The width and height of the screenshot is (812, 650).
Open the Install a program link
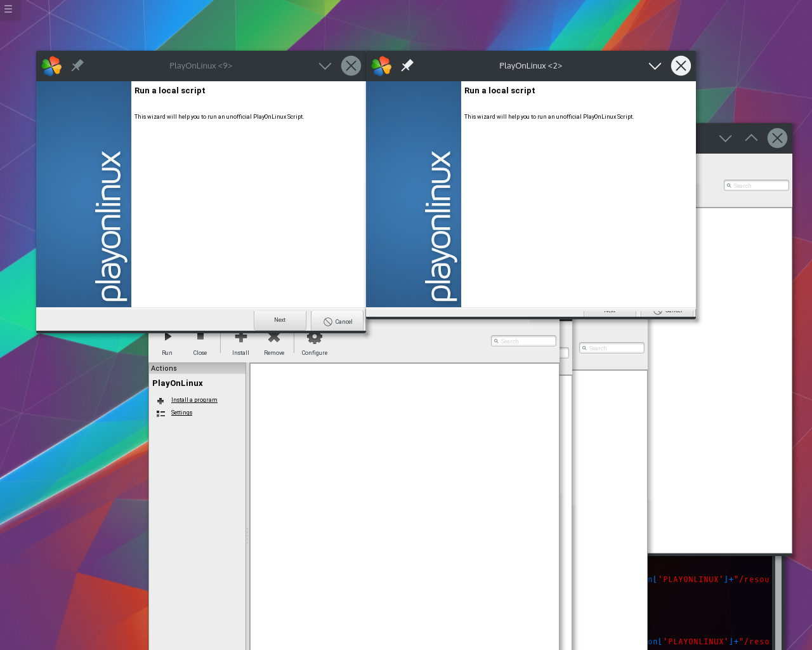pos(194,400)
